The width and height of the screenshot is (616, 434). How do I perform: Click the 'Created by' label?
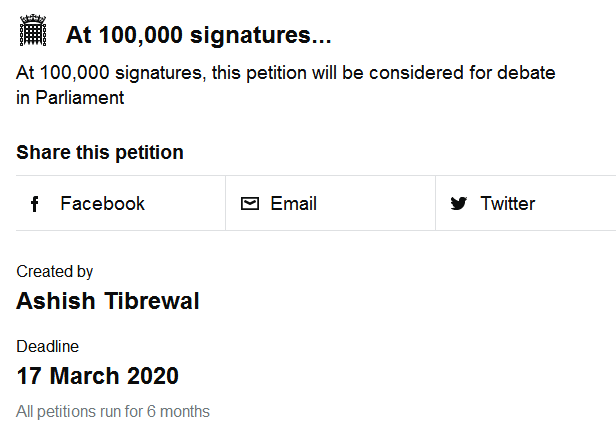pyautogui.click(x=55, y=272)
